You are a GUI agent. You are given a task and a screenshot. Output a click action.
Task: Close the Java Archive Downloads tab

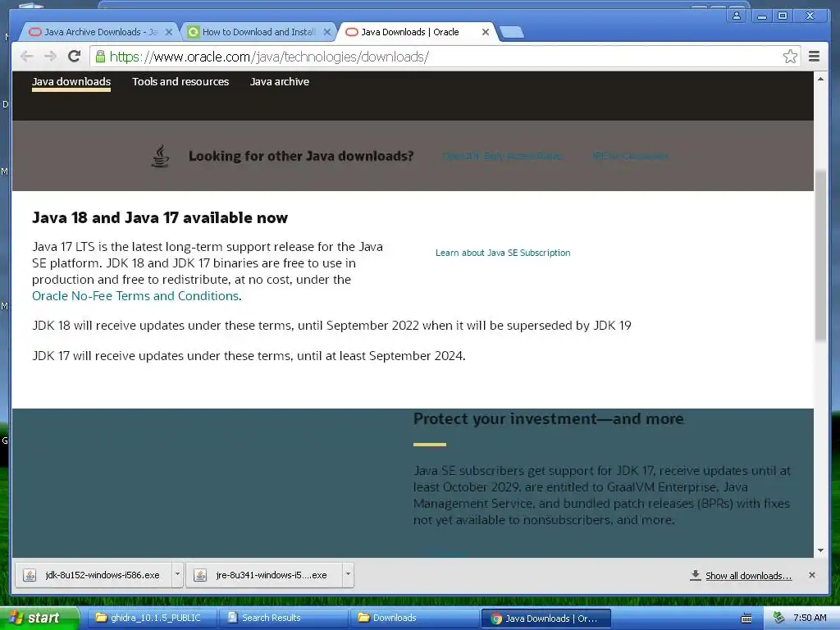tap(169, 32)
